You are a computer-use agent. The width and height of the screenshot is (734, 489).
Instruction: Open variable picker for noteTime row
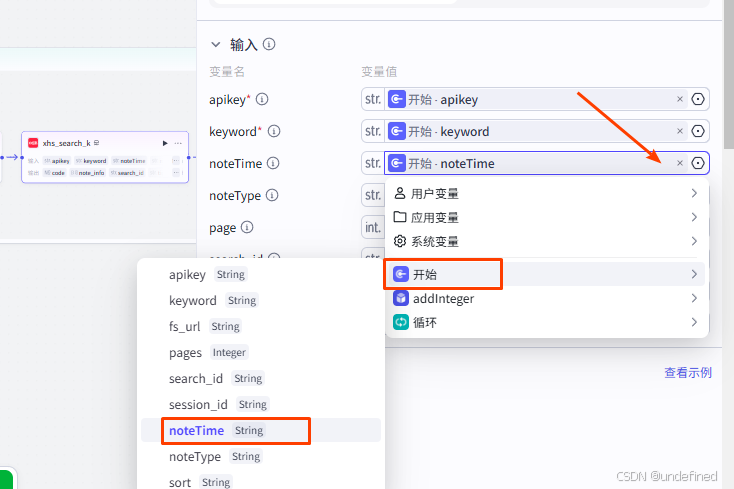tap(698, 163)
